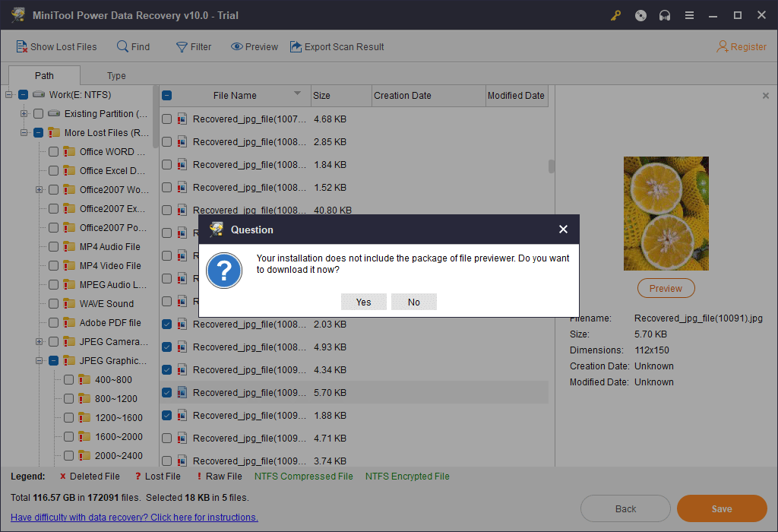Screen dimensions: 778x532
Task: Check the WAVE Sound checkbox
Action: [54, 304]
